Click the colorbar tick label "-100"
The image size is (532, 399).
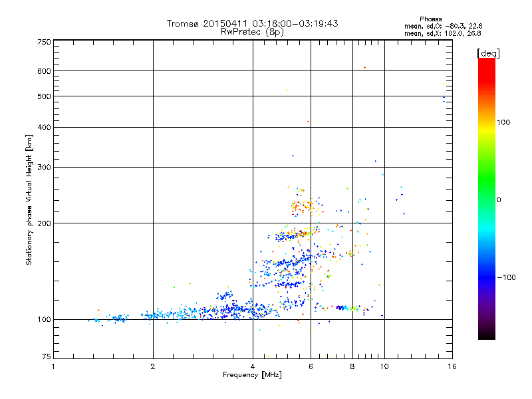click(506, 277)
